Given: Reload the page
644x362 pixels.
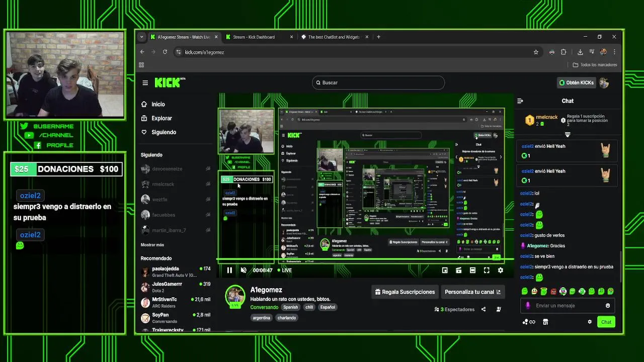Looking at the screenshot, I should click(x=165, y=52).
